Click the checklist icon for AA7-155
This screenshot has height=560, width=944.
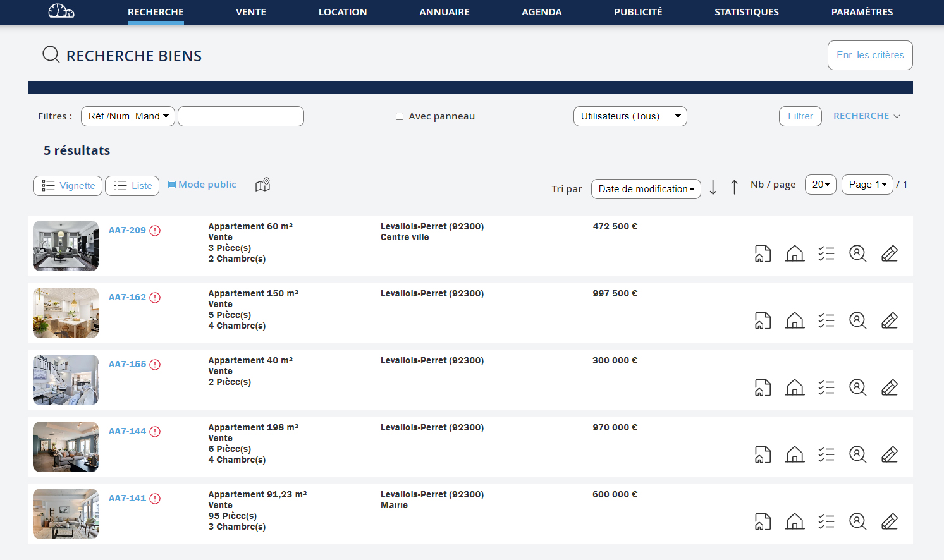[826, 387]
